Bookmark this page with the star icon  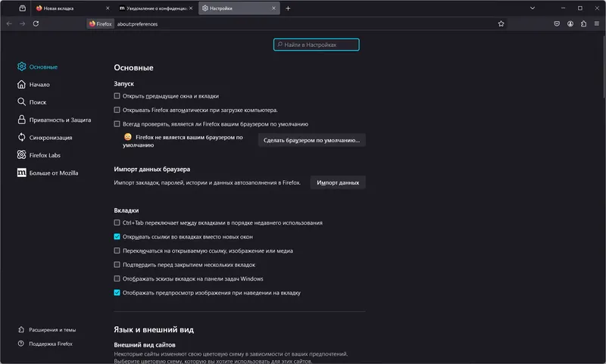click(x=501, y=23)
